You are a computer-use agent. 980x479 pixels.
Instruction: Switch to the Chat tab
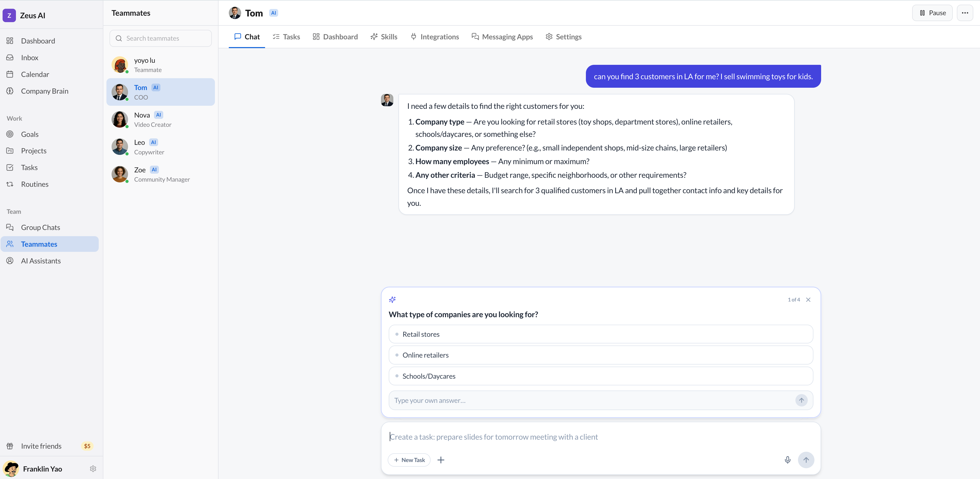pos(247,37)
